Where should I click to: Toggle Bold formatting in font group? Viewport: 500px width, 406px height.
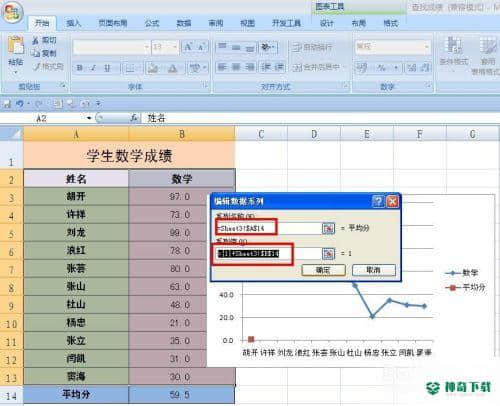coord(80,68)
